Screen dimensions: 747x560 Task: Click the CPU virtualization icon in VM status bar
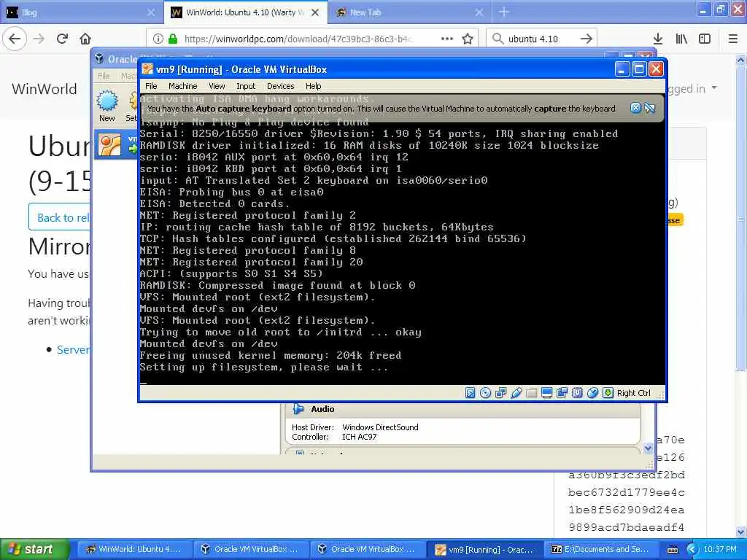(578, 393)
